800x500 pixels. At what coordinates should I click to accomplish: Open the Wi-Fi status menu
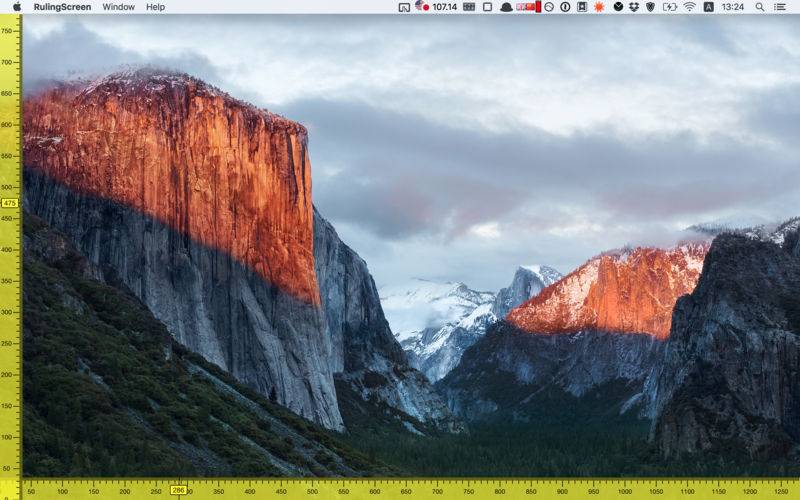690,7
